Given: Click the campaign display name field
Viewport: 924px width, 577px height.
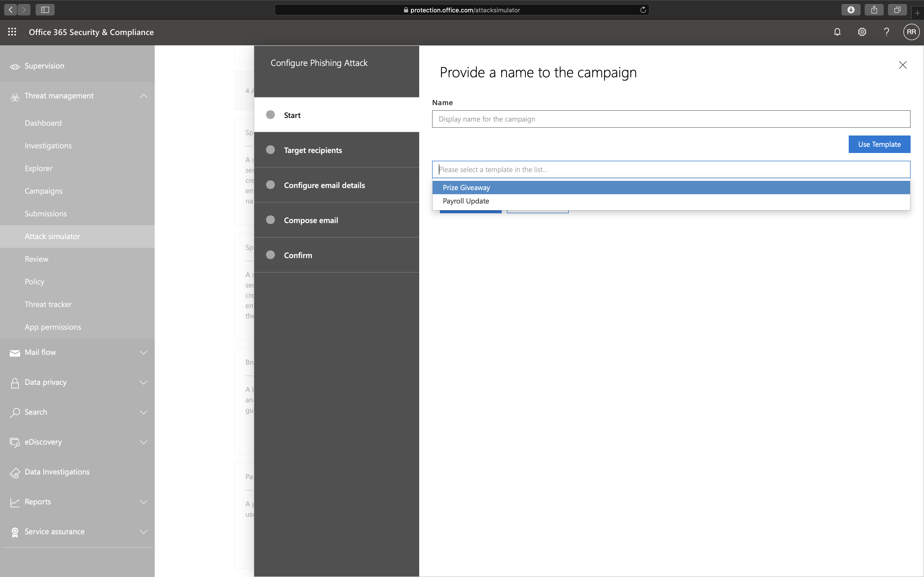Looking at the screenshot, I should coord(671,119).
